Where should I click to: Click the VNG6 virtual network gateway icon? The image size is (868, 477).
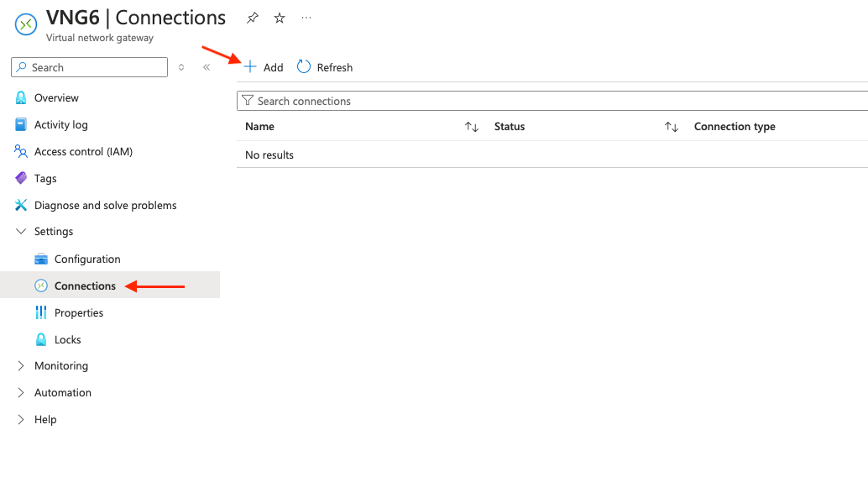25,24
